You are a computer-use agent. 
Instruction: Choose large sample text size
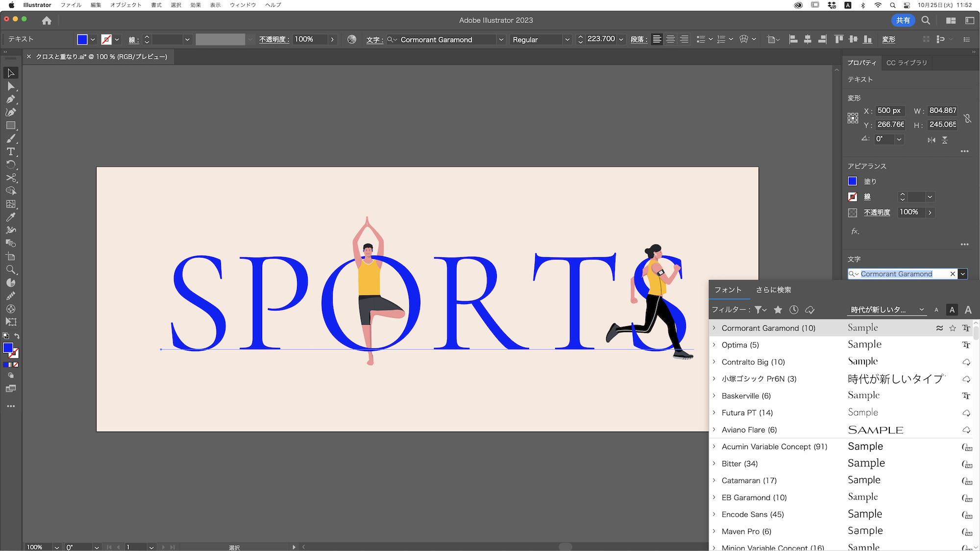968,310
